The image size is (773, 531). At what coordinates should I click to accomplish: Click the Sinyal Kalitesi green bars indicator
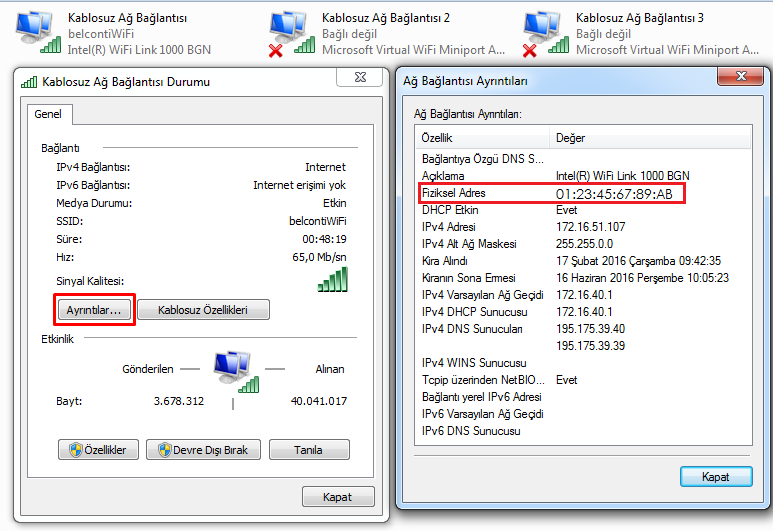point(332,281)
